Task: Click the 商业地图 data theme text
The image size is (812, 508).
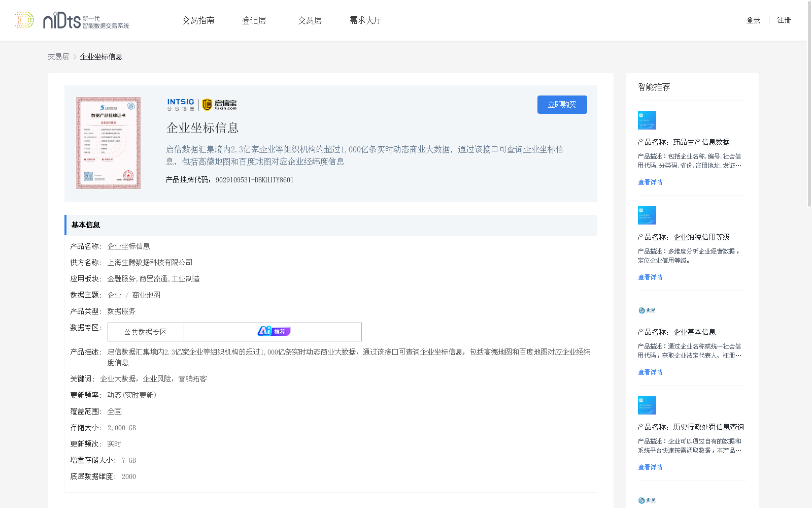Action: pos(146,295)
